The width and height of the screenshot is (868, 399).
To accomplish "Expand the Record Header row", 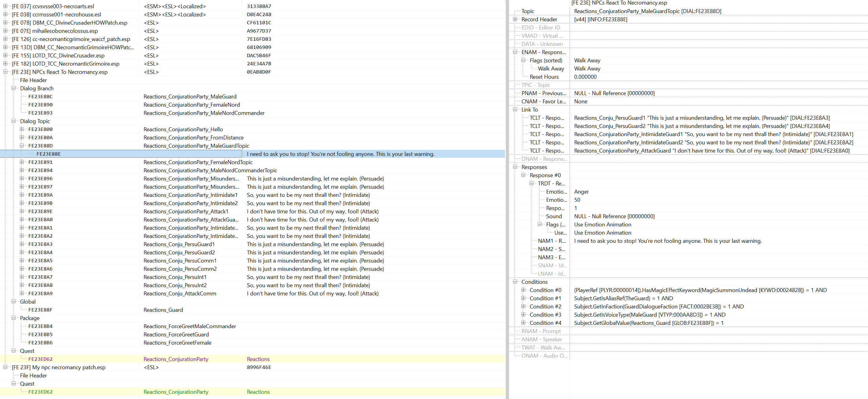I will click(515, 19).
